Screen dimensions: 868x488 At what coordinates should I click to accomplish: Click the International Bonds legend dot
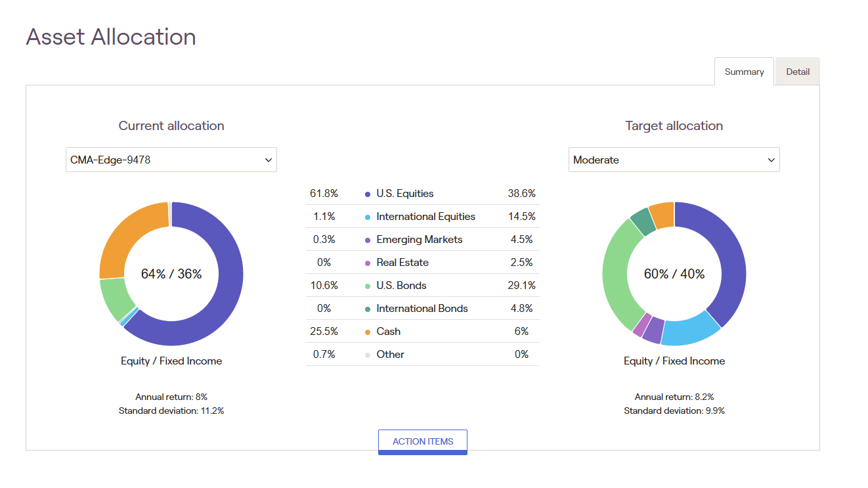point(368,309)
